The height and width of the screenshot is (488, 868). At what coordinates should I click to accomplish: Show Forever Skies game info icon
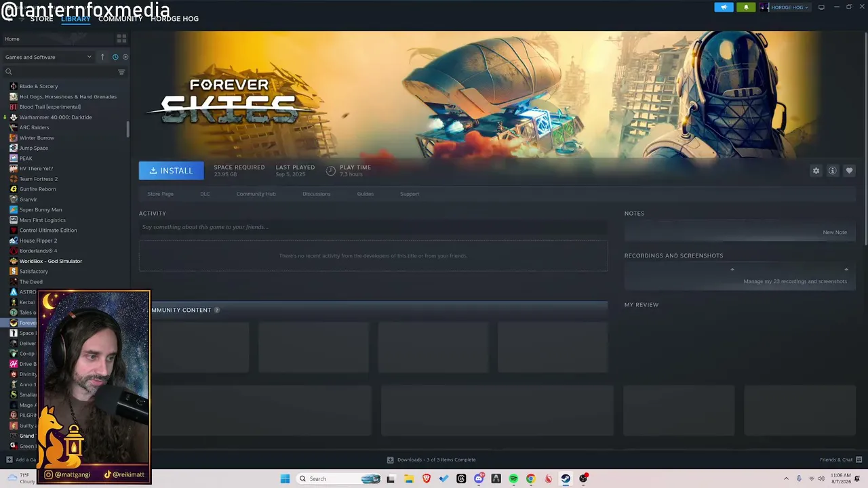(x=833, y=171)
